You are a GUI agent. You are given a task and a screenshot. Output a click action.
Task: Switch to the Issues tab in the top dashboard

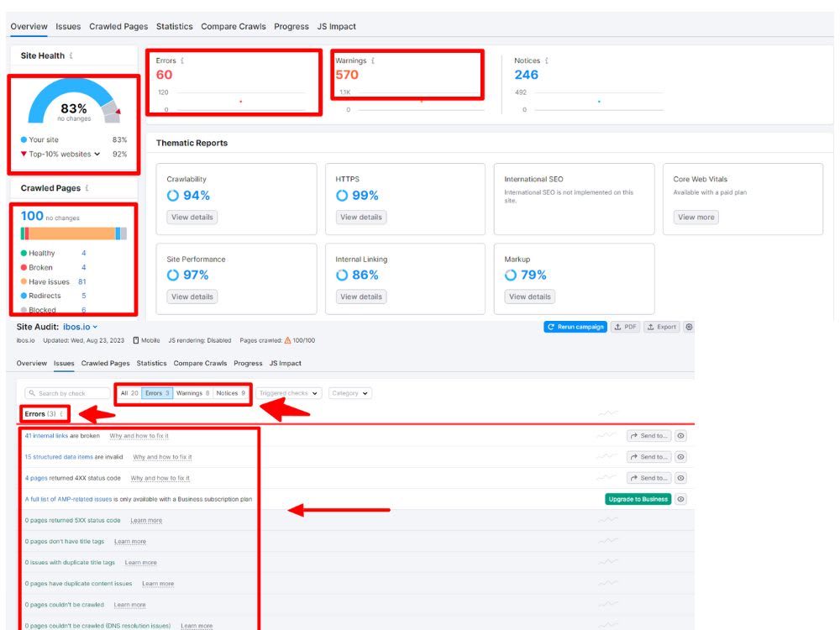(x=68, y=26)
